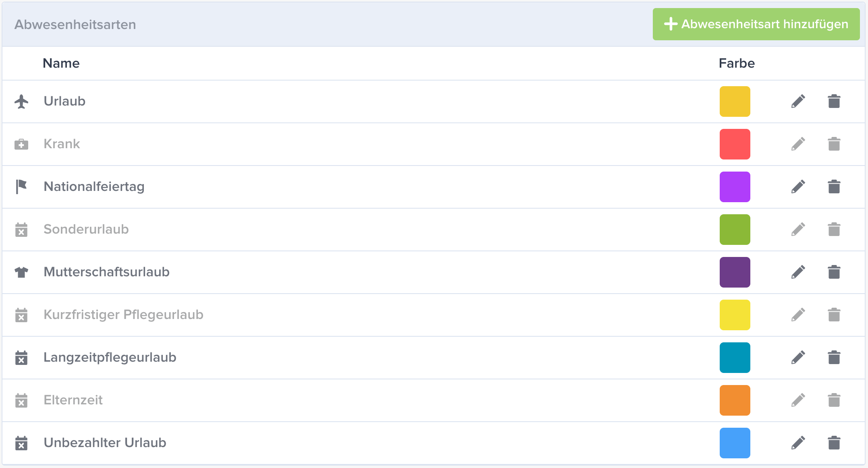This screenshot has height=468, width=868.
Task: Remove Mutterschaftsurlaub via the trash icon
Action: point(834,272)
